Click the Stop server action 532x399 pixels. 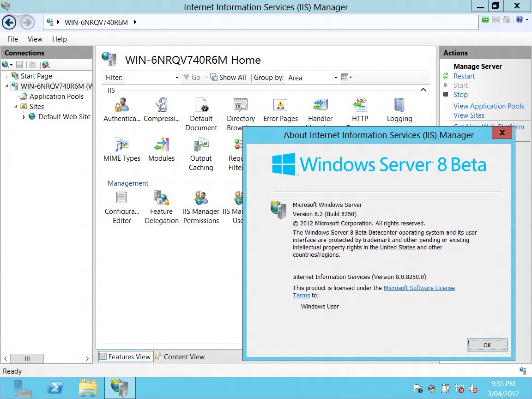point(460,94)
